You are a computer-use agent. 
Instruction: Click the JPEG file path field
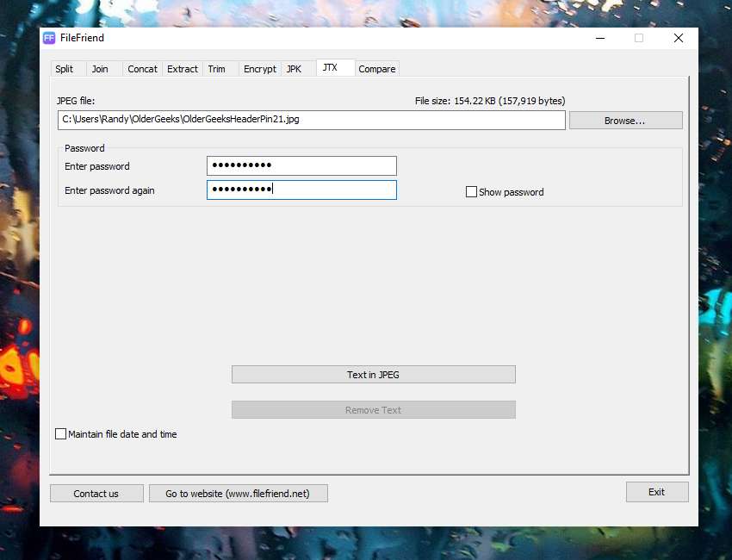coord(312,120)
